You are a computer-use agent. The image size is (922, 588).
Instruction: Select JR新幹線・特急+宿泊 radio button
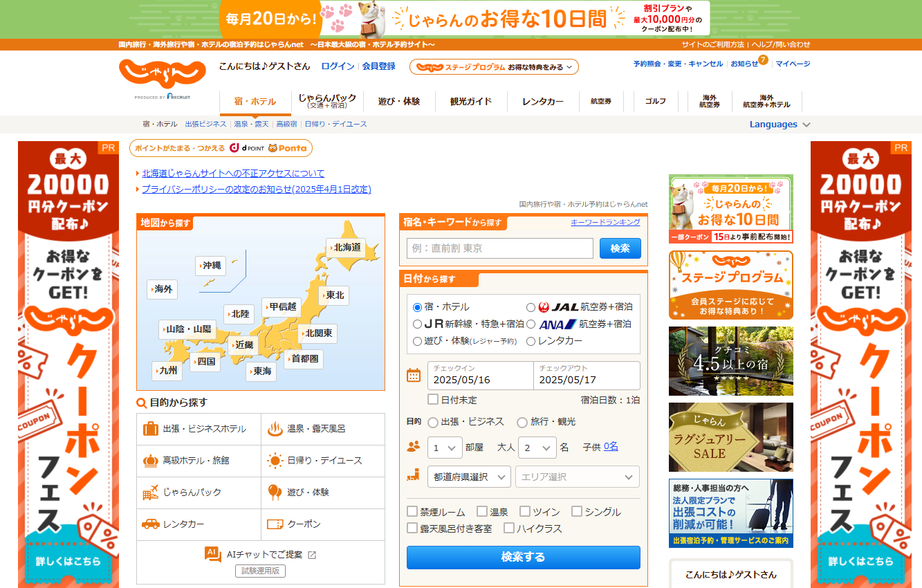(417, 324)
